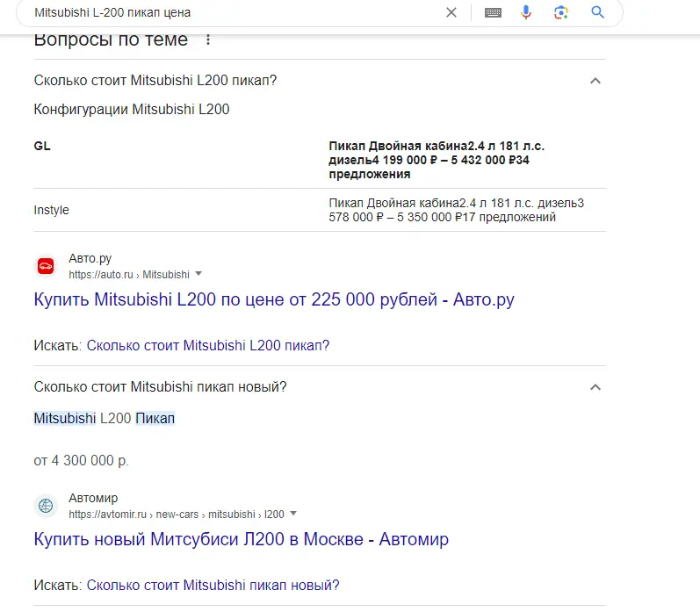Clear the search query with the X icon
The width and height of the screenshot is (700, 612).
pos(451,12)
